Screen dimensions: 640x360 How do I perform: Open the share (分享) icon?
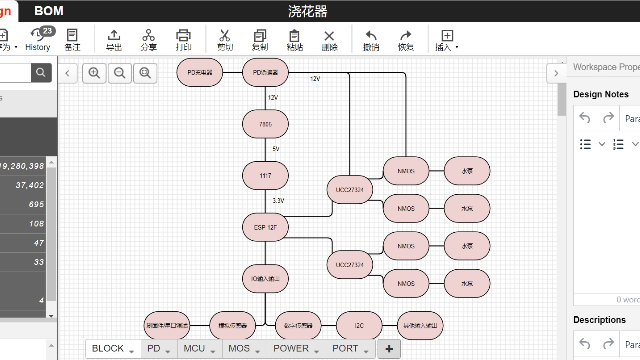point(149,36)
